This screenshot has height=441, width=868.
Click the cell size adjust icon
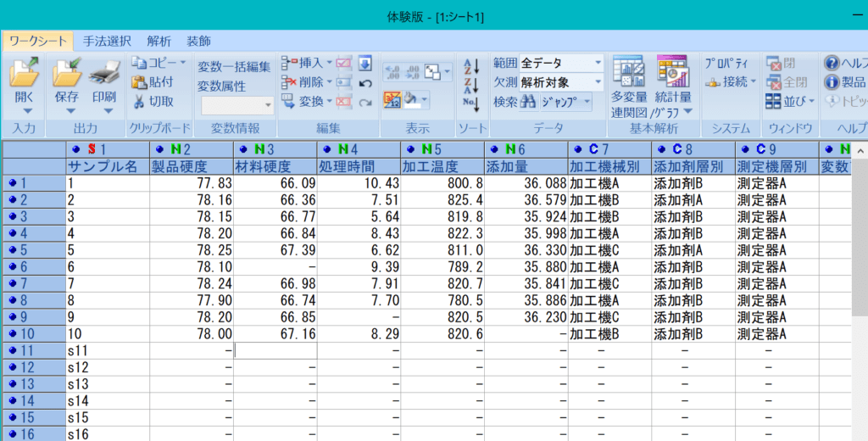432,71
